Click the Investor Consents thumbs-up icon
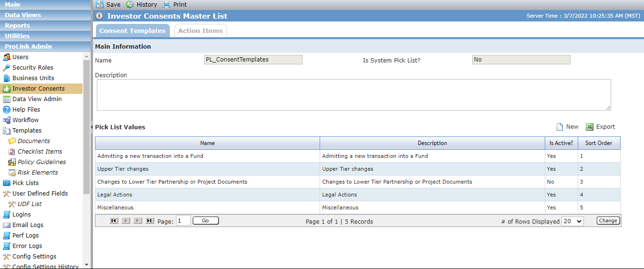The width and height of the screenshot is (644, 269). click(x=7, y=89)
